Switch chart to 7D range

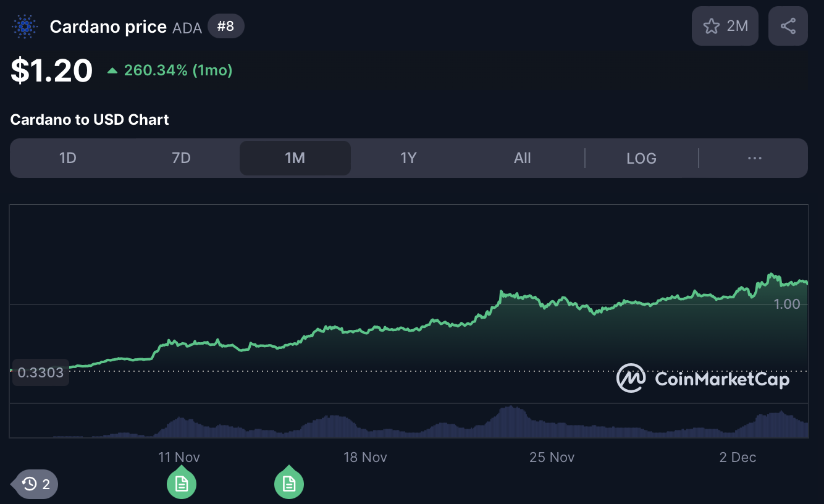181,158
